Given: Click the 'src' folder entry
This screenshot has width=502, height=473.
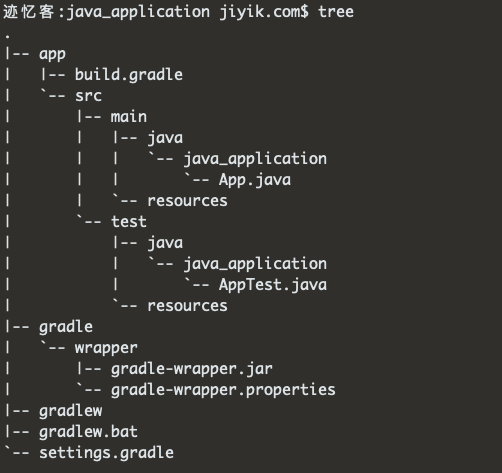Looking at the screenshot, I should click(x=88, y=96).
